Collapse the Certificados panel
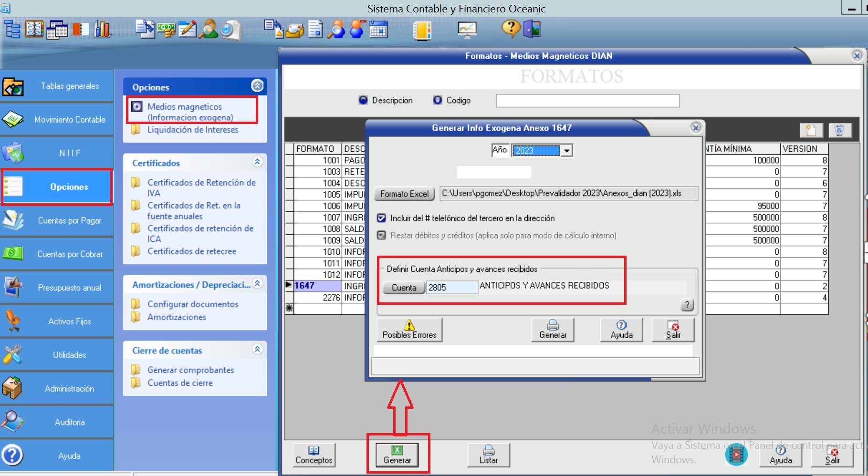Image resolution: width=868 pixels, height=476 pixels. (x=257, y=162)
